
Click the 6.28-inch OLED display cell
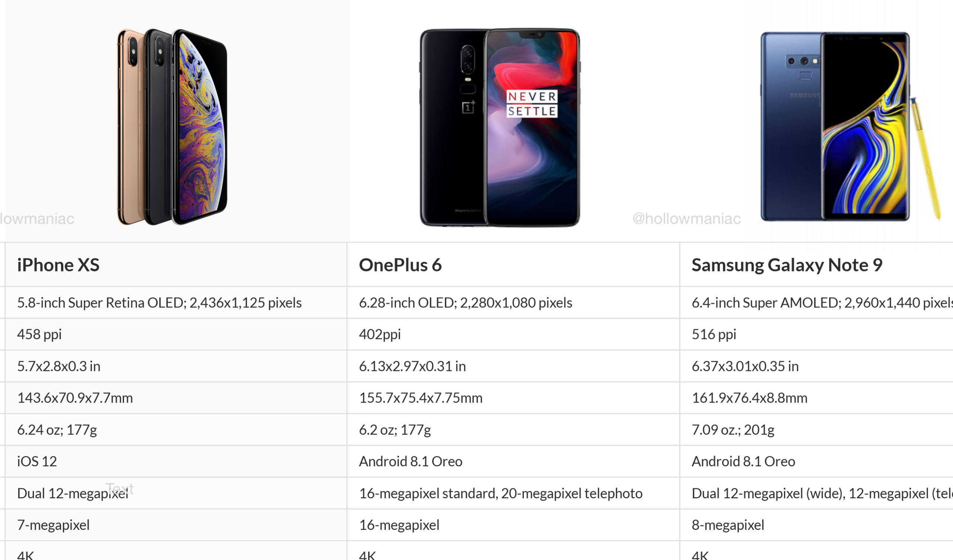[465, 303]
